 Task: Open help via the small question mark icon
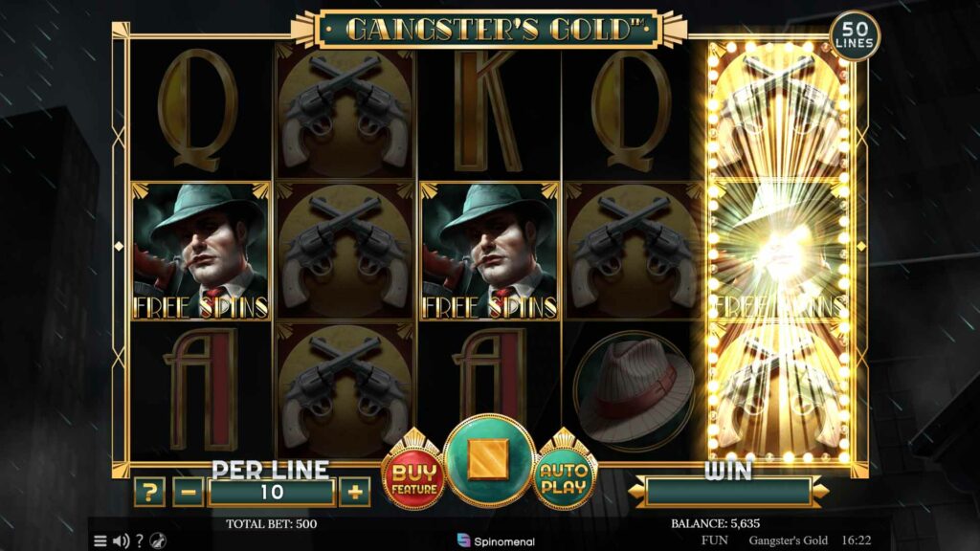click(x=140, y=541)
